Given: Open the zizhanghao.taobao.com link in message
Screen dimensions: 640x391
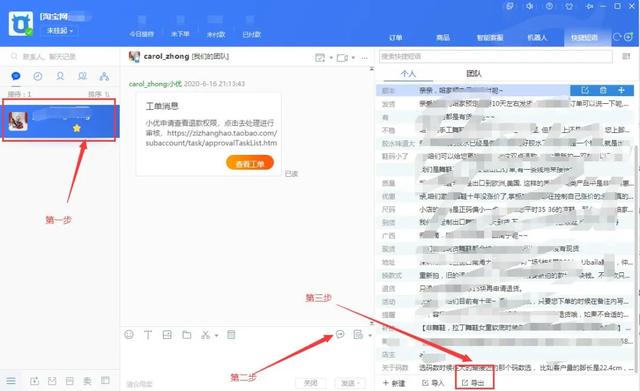Looking at the screenshot, I should click(x=211, y=138).
